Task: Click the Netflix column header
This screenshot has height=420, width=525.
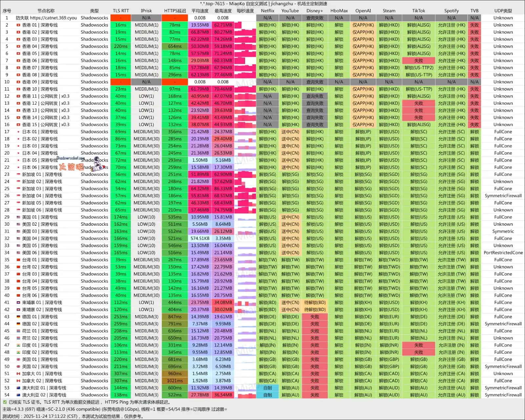Action: [267, 11]
